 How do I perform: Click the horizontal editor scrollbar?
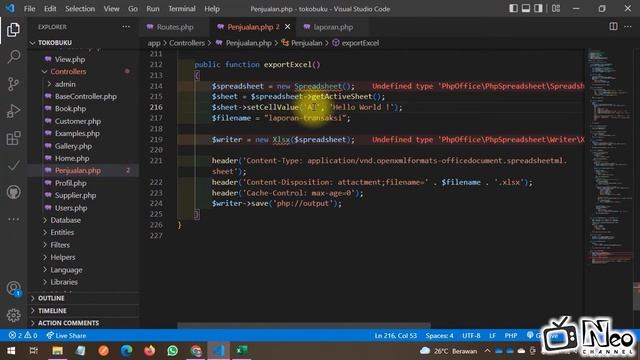pyautogui.click(x=304, y=325)
